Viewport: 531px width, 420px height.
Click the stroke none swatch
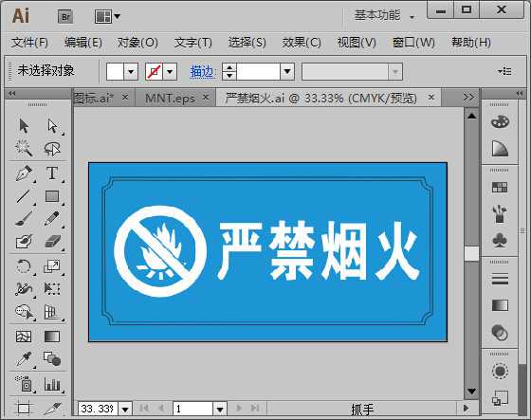tap(154, 71)
